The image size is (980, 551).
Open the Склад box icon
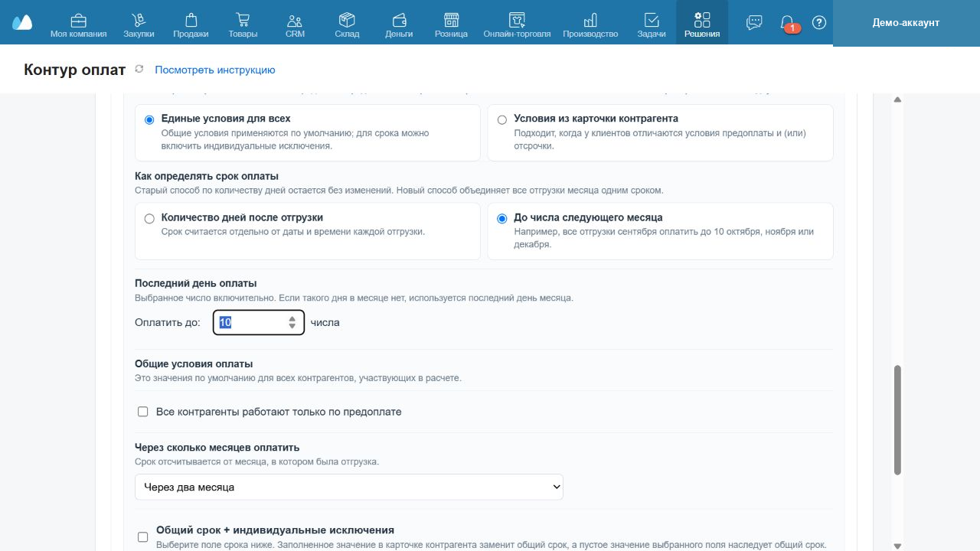[x=347, y=20]
